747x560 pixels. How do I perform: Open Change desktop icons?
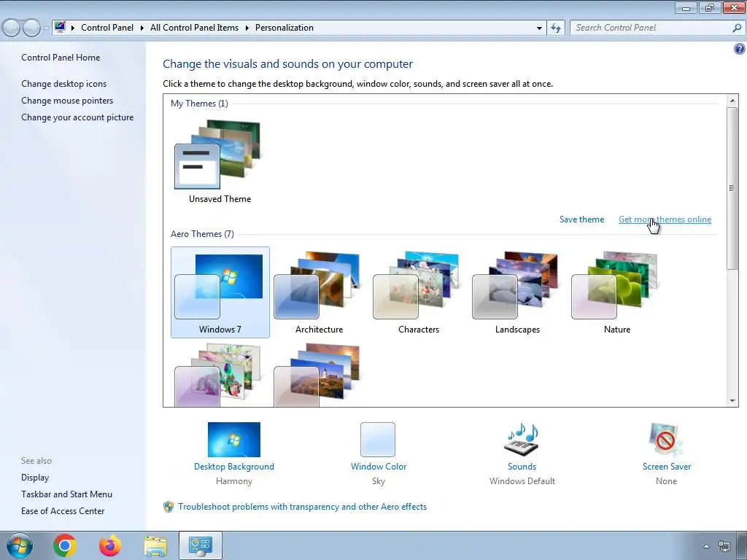(64, 84)
